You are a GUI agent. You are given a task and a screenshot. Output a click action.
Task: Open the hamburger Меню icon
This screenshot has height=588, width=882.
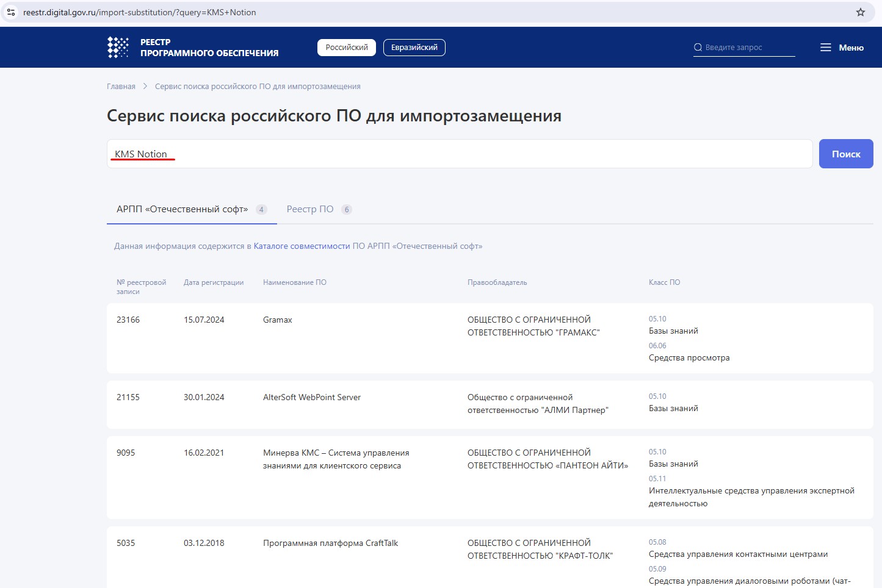[x=825, y=48]
